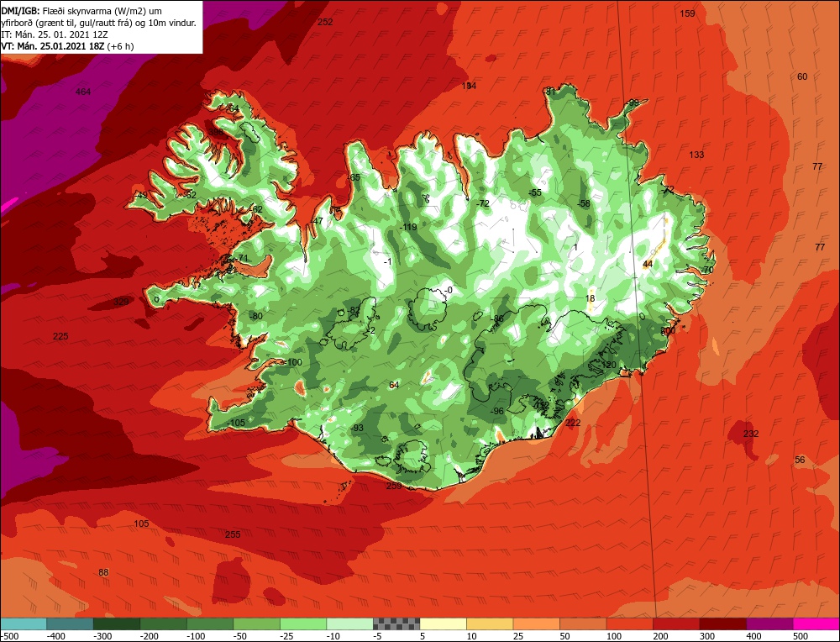Pick the orange legend swatch above 25
This screenshot has width=840, height=642.
click(536, 624)
